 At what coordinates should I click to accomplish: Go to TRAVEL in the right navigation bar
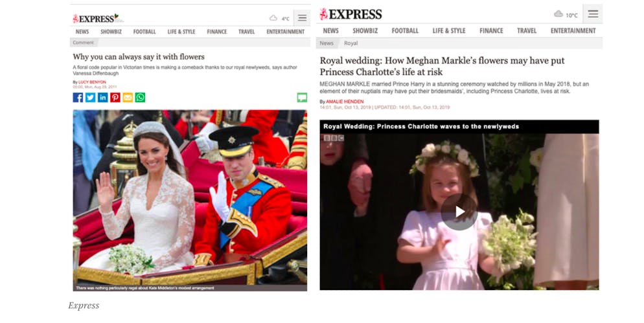pos(527,31)
